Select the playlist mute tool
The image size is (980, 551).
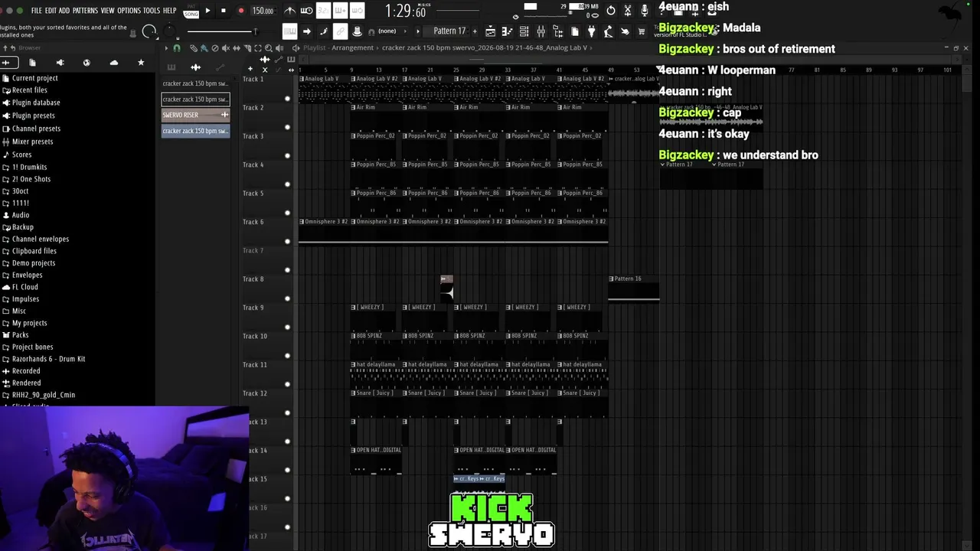225,48
